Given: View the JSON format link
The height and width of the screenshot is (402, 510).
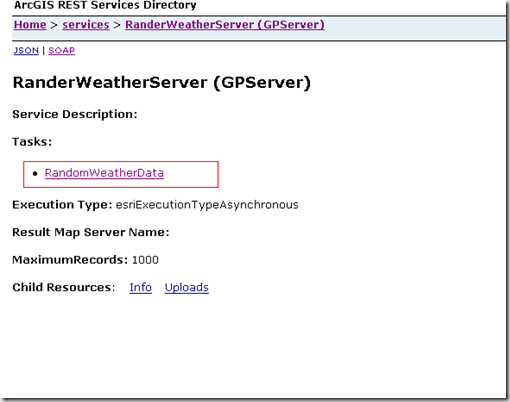Looking at the screenshot, I should (26, 50).
